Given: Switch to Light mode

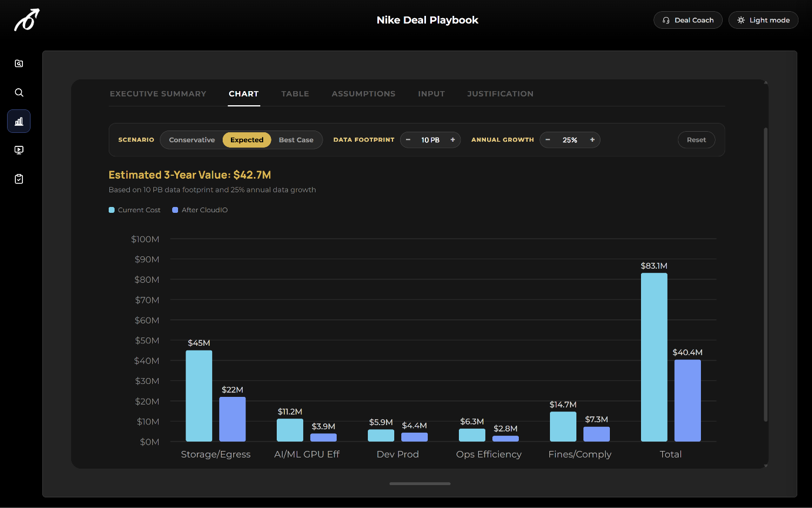Looking at the screenshot, I should (x=763, y=20).
